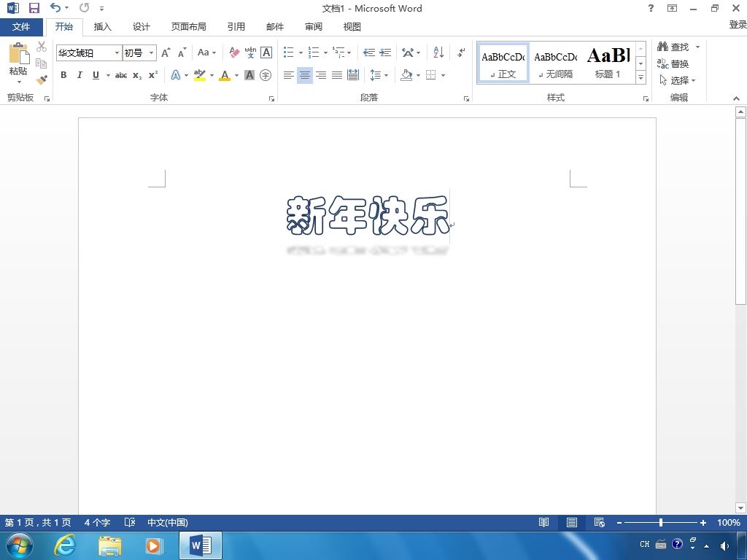This screenshot has height=560, width=747.
Task: Open the line spacing dropdown
Action: coord(379,75)
